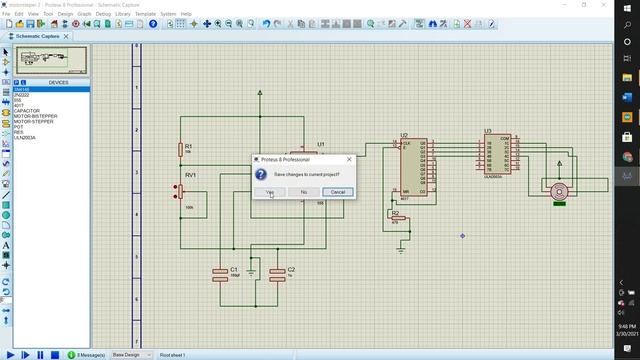Select the 2D circle graphics tool
The height and width of the screenshot is (360, 640).
tap(6, 215)
